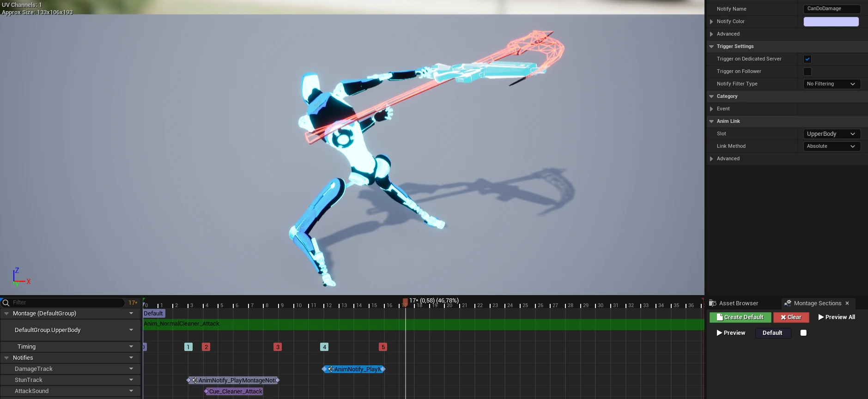Open the StunTrack options arrow
This screenshot has width=868, height=399.
131,380
